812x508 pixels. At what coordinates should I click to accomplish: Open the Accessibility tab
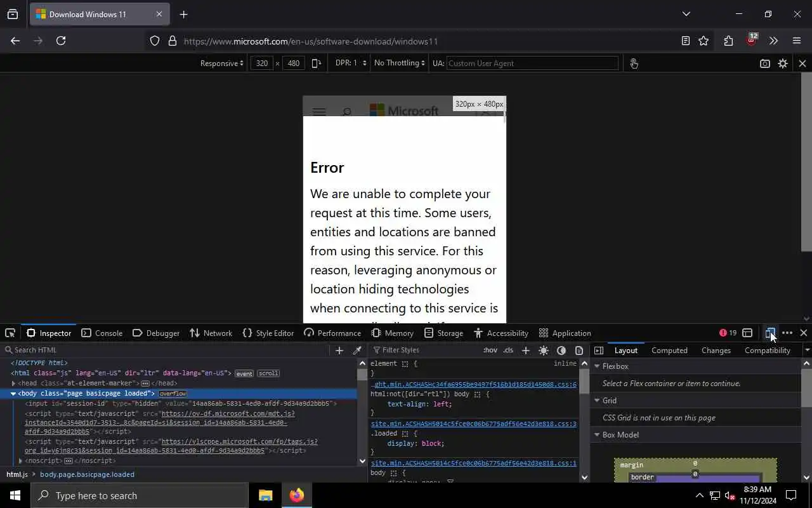(501, 333)
